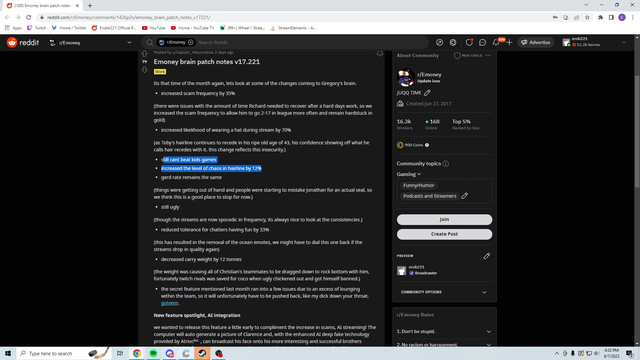Image resolution: width=640 pixels, height=360 pixels.
Task: Open the Popular compass icon in Reddit header
Action: click(x=440, y=42)
